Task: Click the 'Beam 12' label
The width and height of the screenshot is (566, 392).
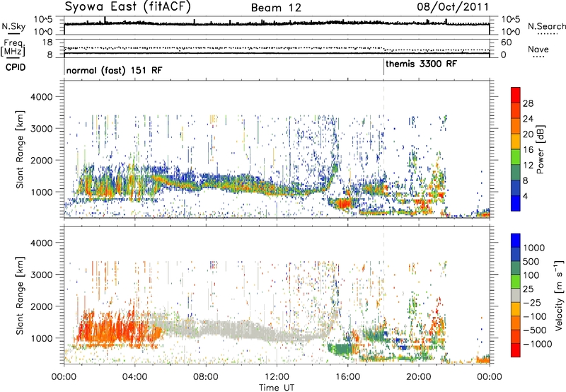Action: click(276, 8)
